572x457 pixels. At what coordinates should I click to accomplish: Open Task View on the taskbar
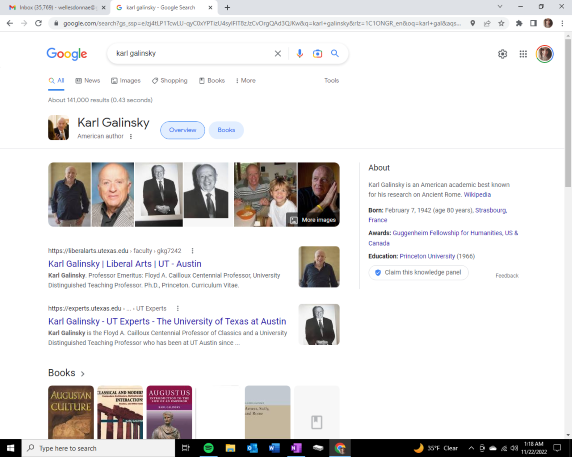pos(186,448)
